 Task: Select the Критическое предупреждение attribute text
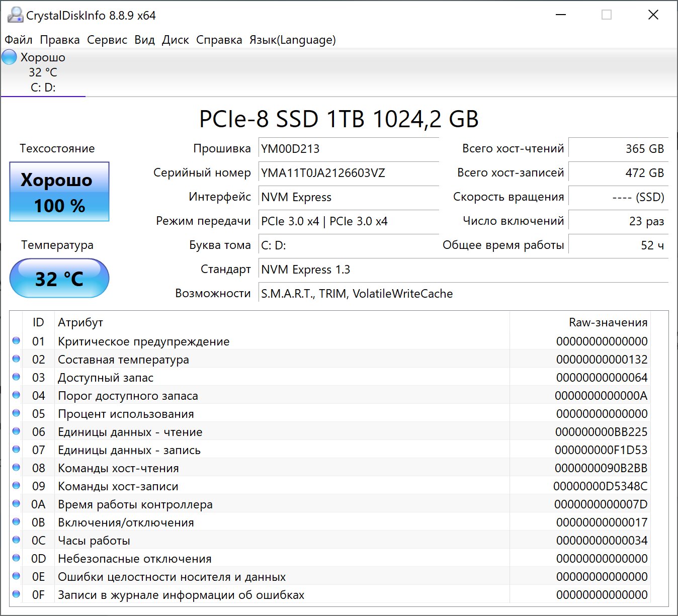point(144,341)
